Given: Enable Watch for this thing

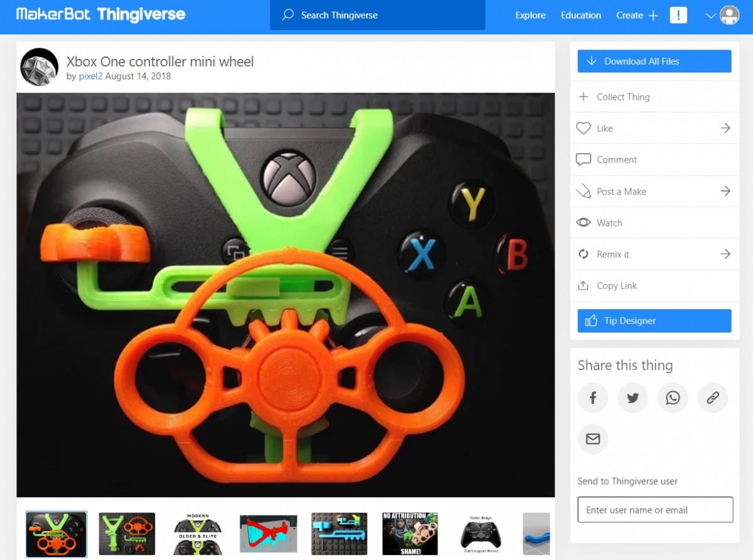Looking at the screenshot, I should tap(584, 223).
